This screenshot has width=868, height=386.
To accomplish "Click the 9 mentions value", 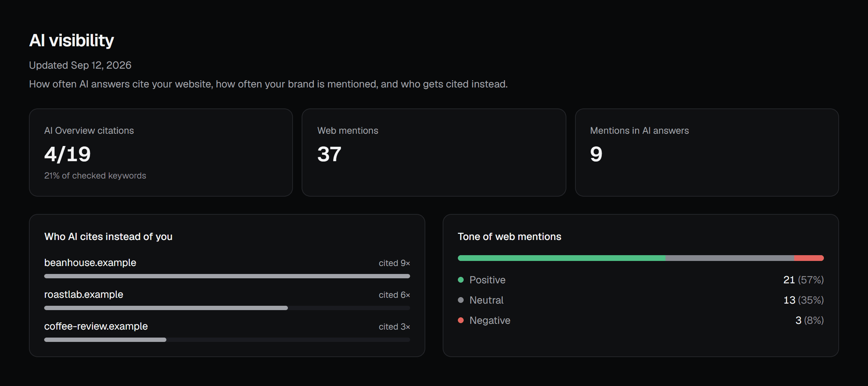I will [x=596, y=154].
